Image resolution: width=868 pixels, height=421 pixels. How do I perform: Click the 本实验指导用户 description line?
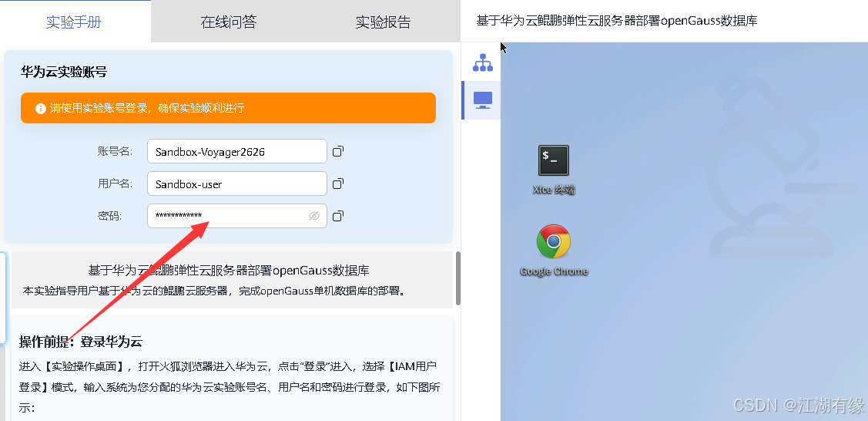[x=213, y=290]
